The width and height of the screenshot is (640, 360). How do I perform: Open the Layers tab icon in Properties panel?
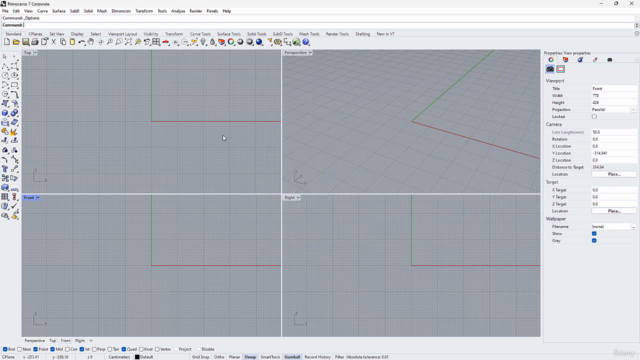point(565,60)
